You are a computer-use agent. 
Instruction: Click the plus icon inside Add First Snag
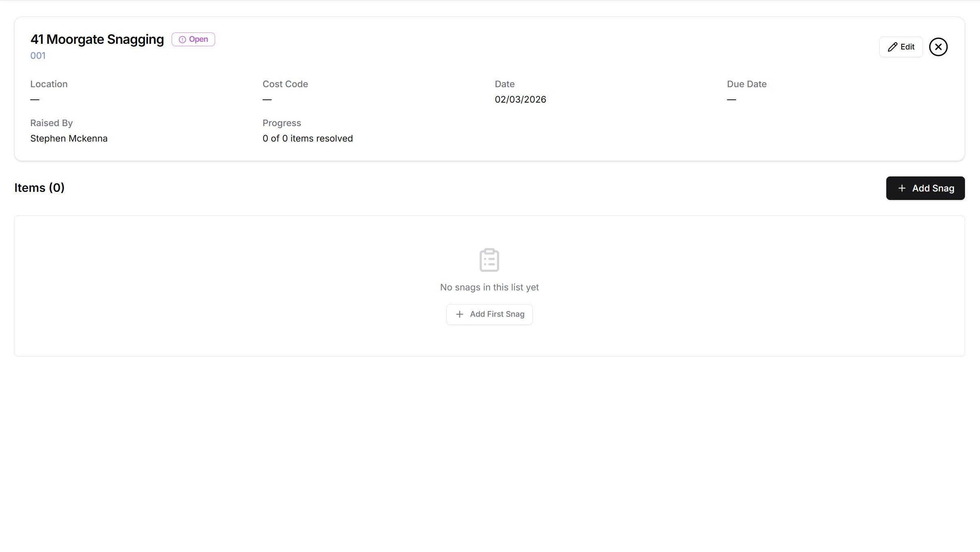(459, 314)
